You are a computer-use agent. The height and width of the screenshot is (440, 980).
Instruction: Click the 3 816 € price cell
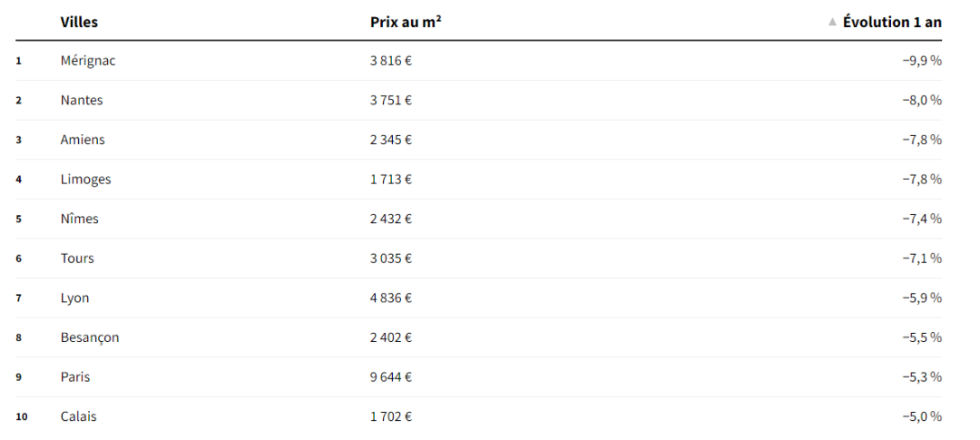point(391,61)
